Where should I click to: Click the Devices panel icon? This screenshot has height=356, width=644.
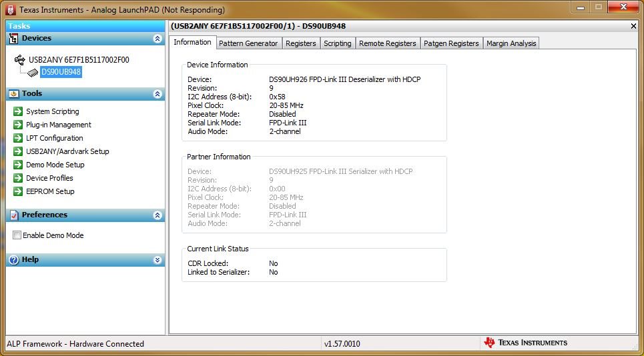(13, 39)
